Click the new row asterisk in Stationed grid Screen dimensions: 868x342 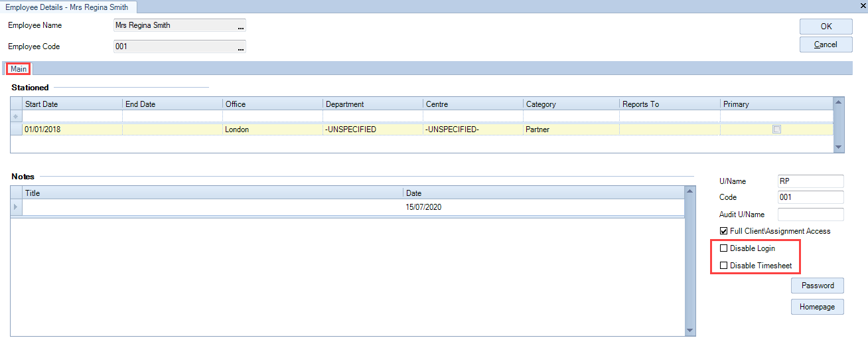(x=17, y=116)
